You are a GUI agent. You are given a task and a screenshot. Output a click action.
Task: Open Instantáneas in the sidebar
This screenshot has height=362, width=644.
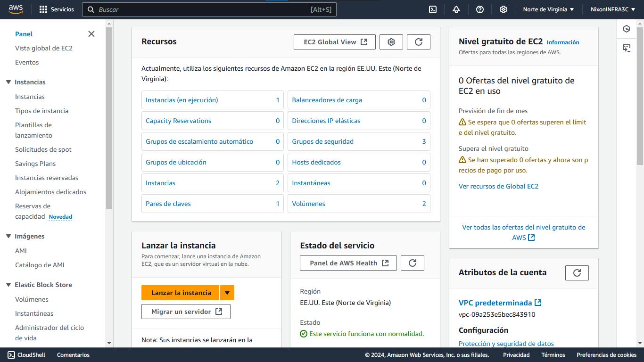click(x=34, y=313)
